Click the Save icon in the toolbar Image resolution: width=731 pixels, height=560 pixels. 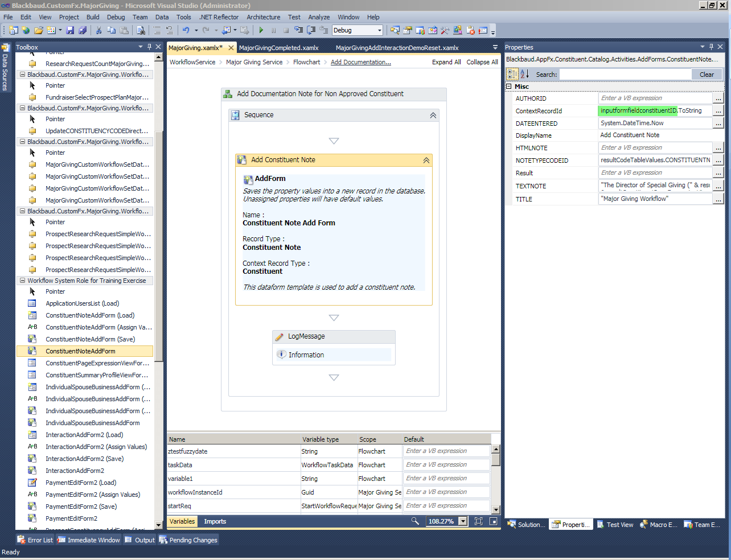[70, 30]
